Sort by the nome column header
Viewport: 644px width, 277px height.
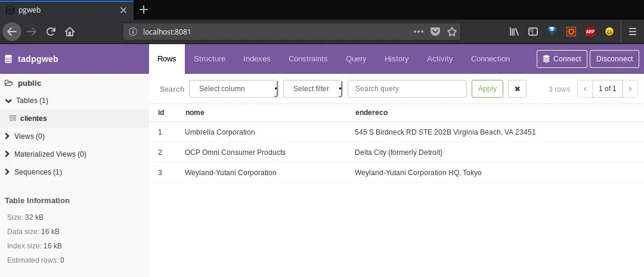[x=194, y=113]
